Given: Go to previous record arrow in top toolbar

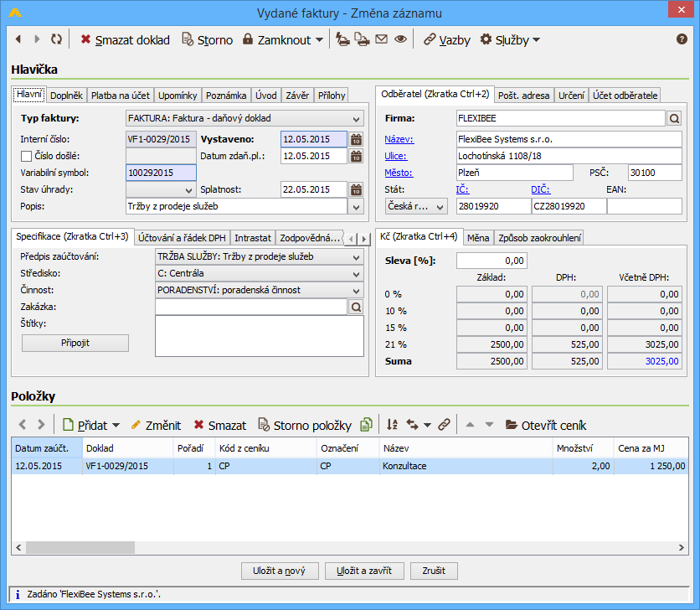Looking at the screenshot, I should [18, 39].
